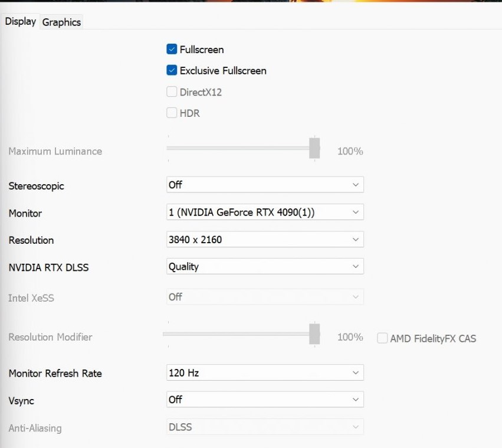Screen dimensions: 502x448
Task: Toggle the DirectX12 checkbox
Action: pyautogui.click(x=172, y=92)
